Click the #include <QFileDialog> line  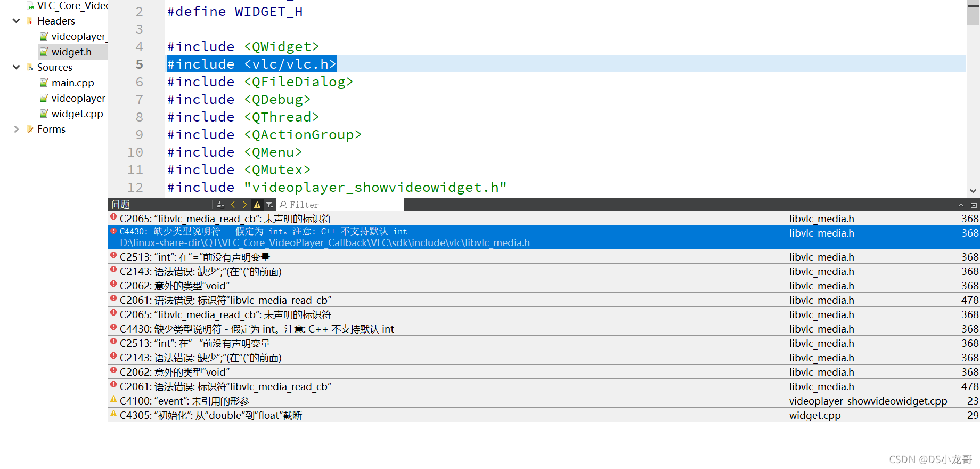[260, 82]
